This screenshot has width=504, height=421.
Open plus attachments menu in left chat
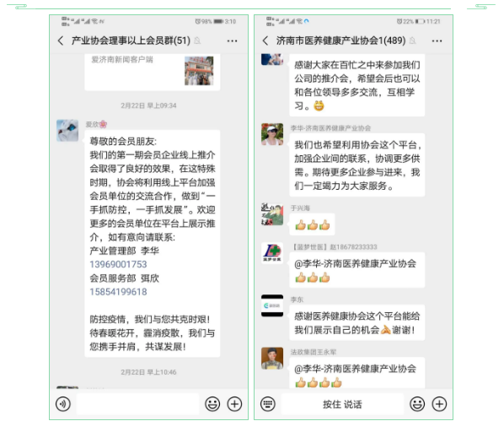click(x=234, y=403)
